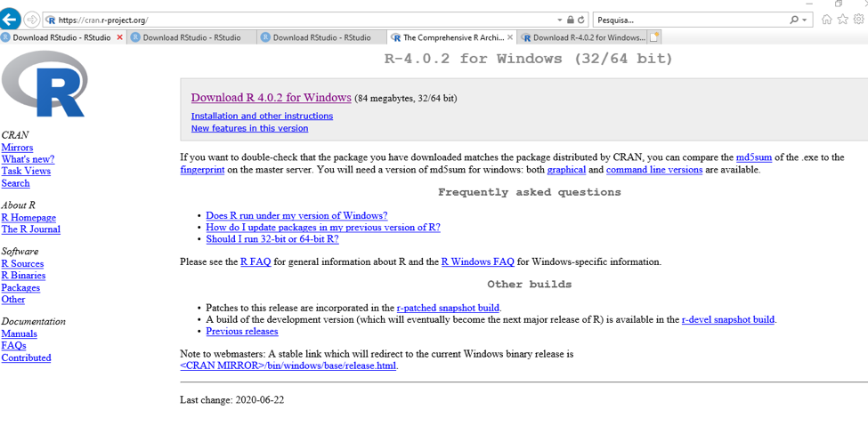This screenshot has width=868, height=426.
Task: Open the home page icon
Action: pyautogui.click(x=826, y=20)
